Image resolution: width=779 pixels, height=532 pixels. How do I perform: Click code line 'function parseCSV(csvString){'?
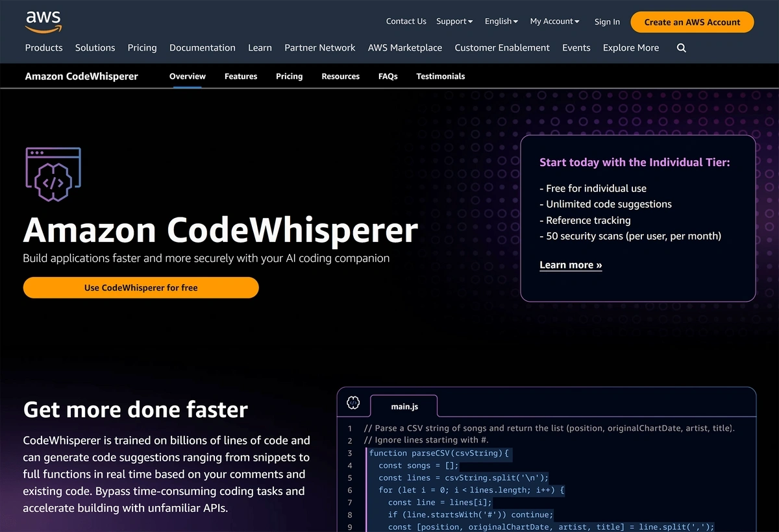[439, 453]
